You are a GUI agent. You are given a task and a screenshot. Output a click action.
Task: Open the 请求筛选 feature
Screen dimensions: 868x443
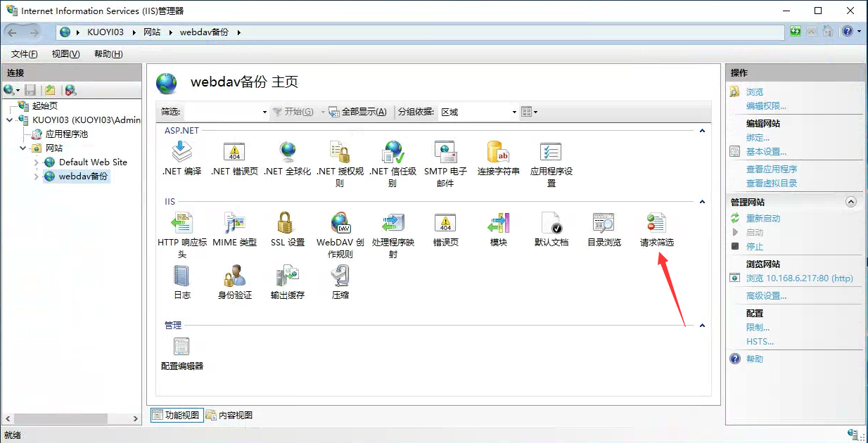click(x=656, y=229)
